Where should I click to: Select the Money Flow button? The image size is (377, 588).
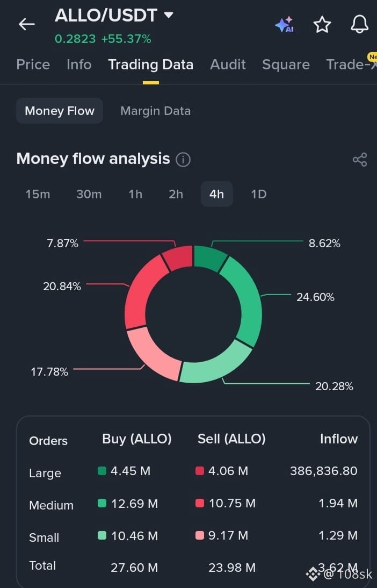(x=60, y=111)
